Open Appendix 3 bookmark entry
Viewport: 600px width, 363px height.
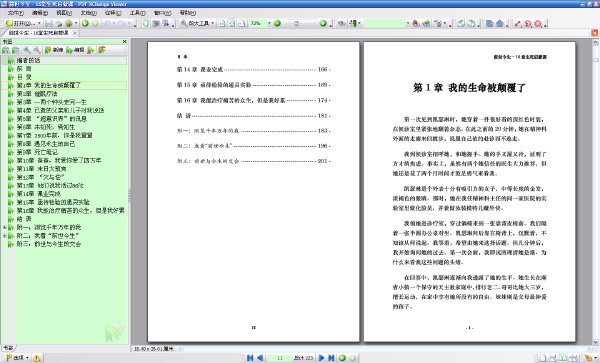(48, 244)
